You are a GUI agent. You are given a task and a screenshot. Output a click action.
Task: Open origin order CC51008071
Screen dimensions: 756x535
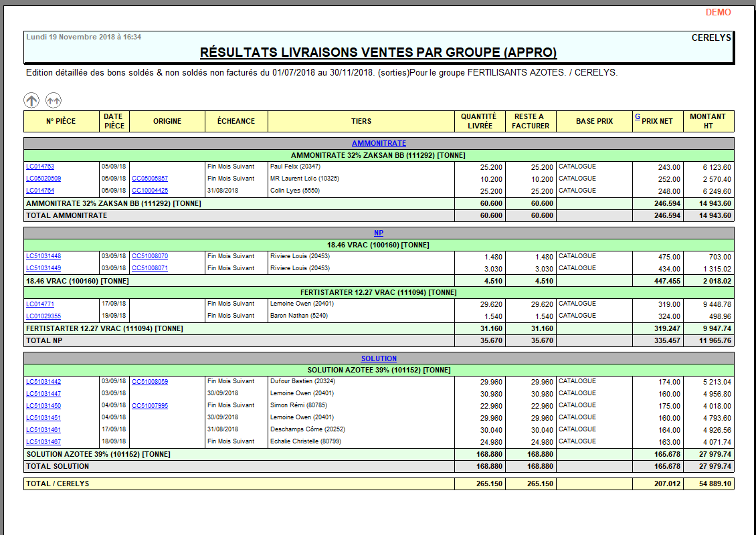click(x=150, y=268)
